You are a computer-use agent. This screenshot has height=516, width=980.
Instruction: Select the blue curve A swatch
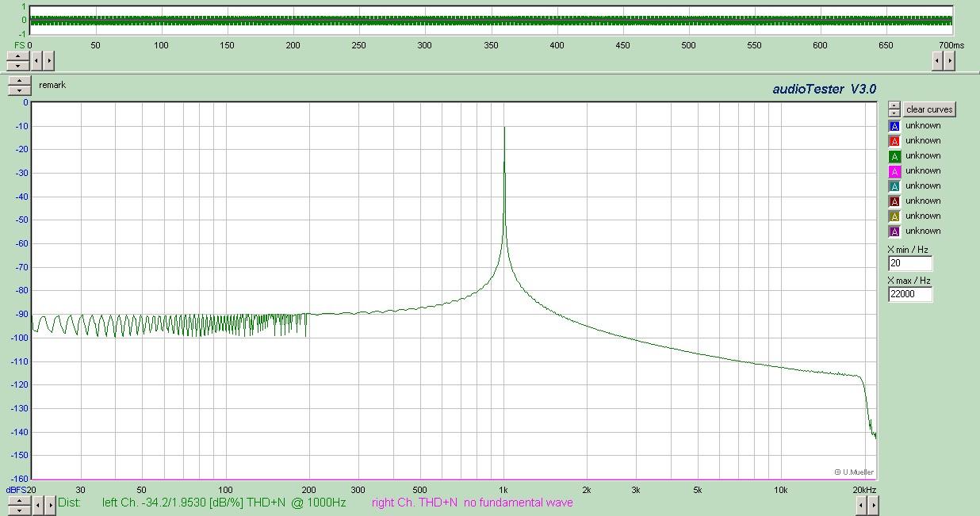coord(894,126)
